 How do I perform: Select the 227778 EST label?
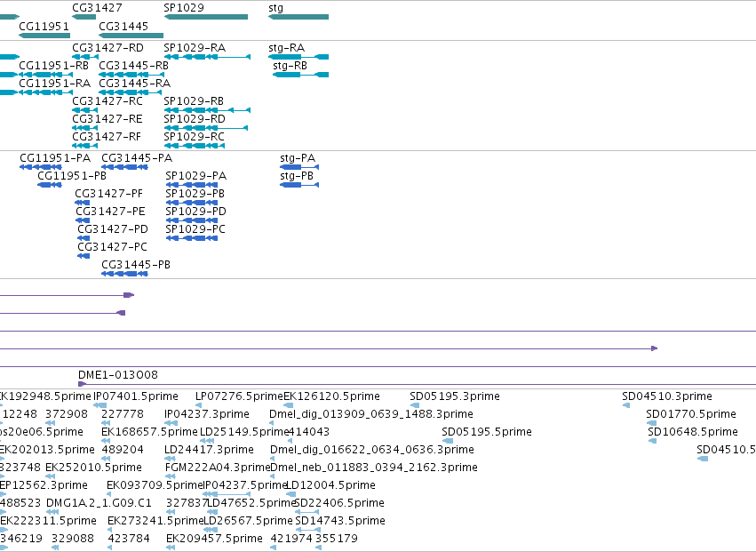click(x=123, y=414)
